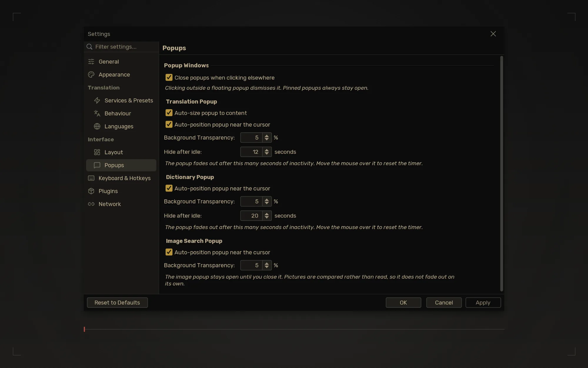Open the General settings page
Viewport: 588px width, 368px height.
(121, 62)
